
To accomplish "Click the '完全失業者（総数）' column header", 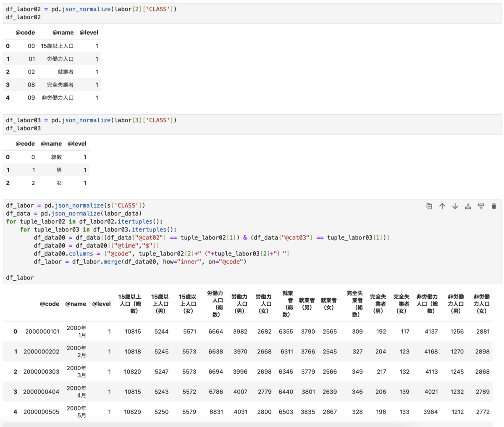I will point(355,303).
